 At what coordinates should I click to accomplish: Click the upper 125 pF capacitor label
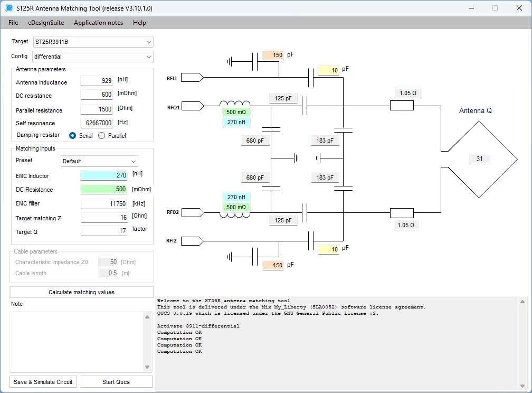click(x=283, y=98)
